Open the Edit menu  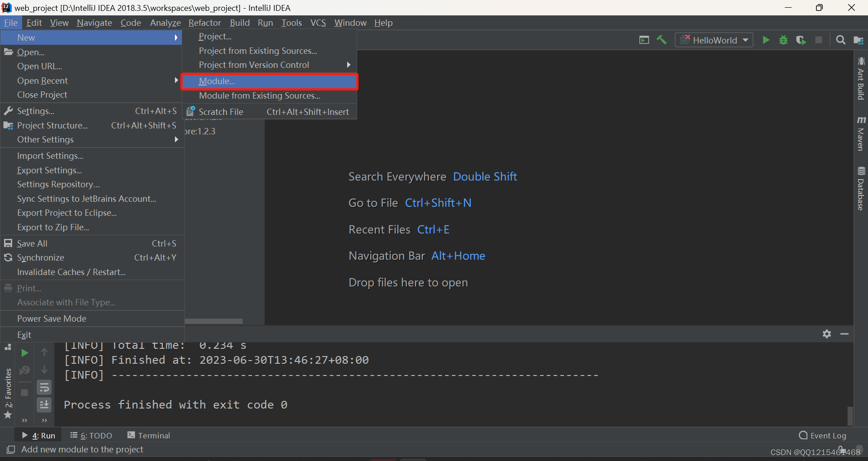point(34,23)
